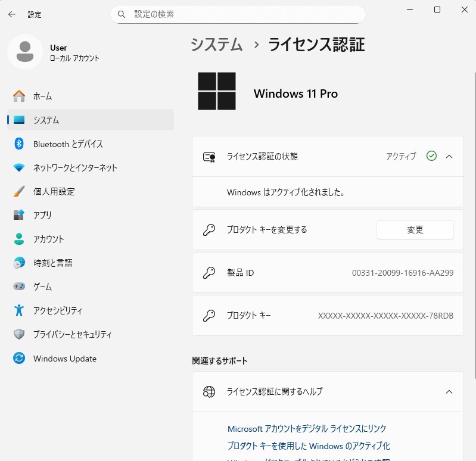Collapse the ライセンス認証の状態 section

pyautogui.click(x=449, y=157)
